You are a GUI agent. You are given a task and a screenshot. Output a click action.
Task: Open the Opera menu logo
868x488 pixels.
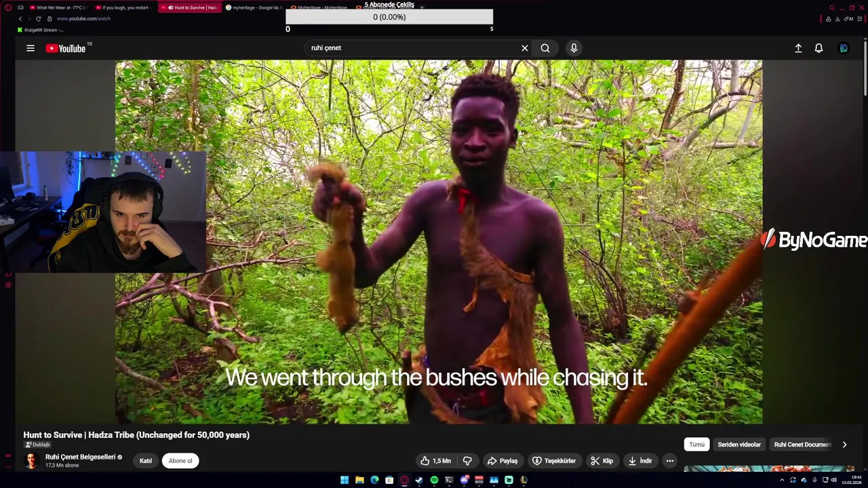click(8, 7)
